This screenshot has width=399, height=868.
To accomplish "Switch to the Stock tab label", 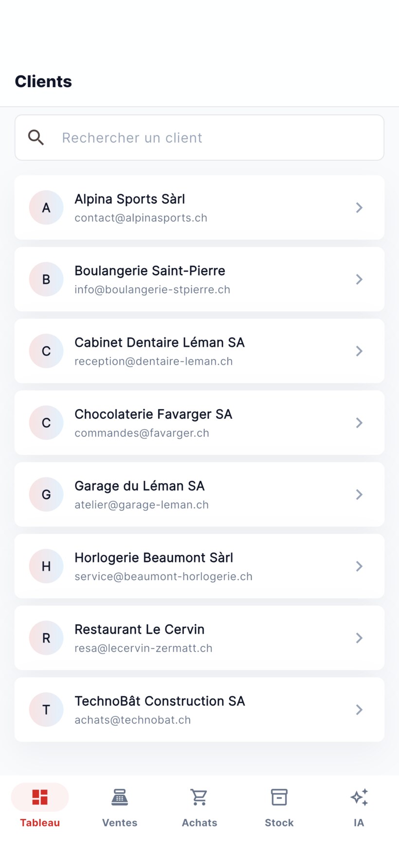I will click(x=279, y=823).
